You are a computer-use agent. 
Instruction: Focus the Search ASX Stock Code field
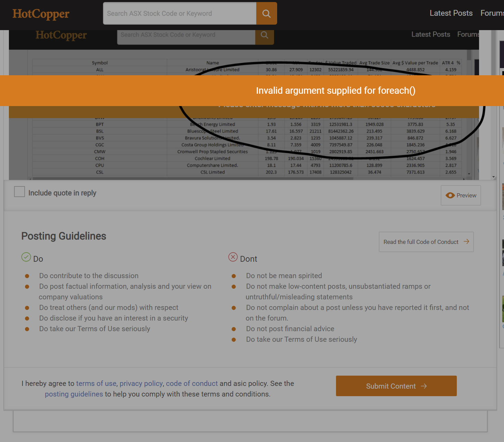(x=180, y=13)
